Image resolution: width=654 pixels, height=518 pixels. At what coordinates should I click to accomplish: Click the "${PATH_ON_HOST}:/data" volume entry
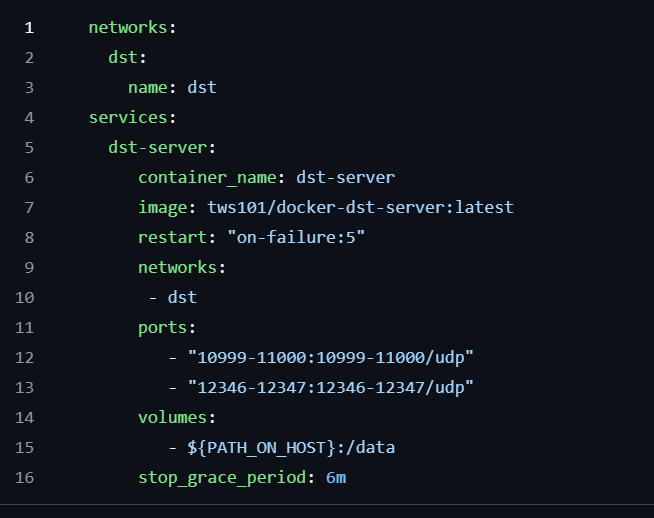click(x=291, y=447)
